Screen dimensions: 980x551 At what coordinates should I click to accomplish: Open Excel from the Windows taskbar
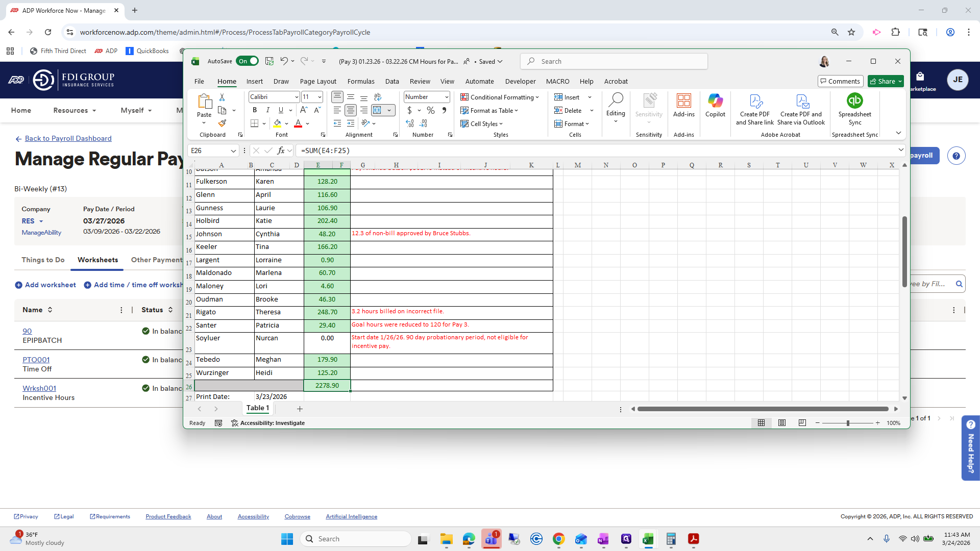[x=648, y=539]
